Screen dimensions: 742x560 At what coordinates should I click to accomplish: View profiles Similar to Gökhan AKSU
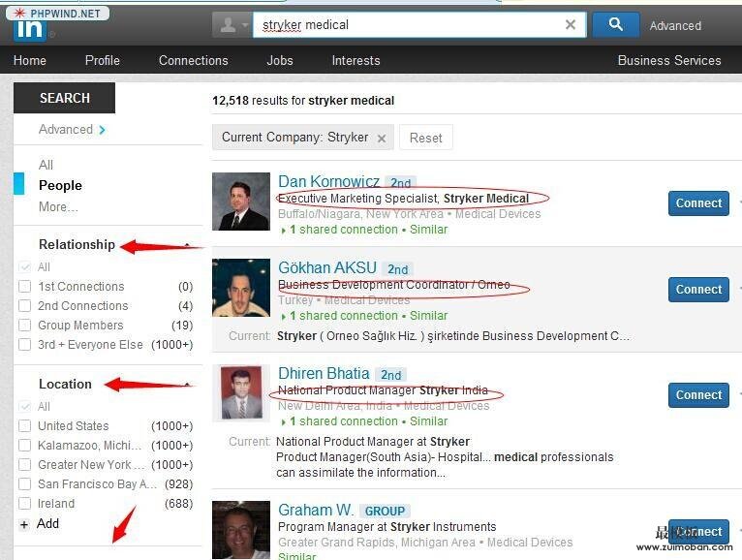coord(429,316)
